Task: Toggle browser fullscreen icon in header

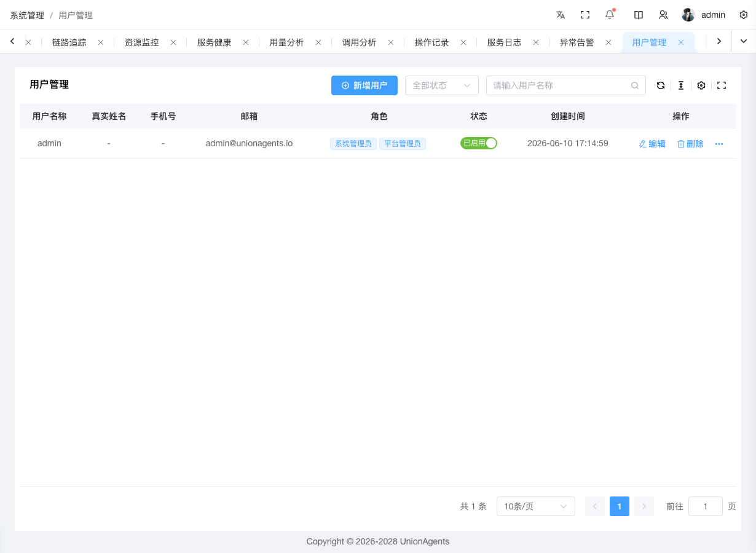Action: (x=585, y=15)
